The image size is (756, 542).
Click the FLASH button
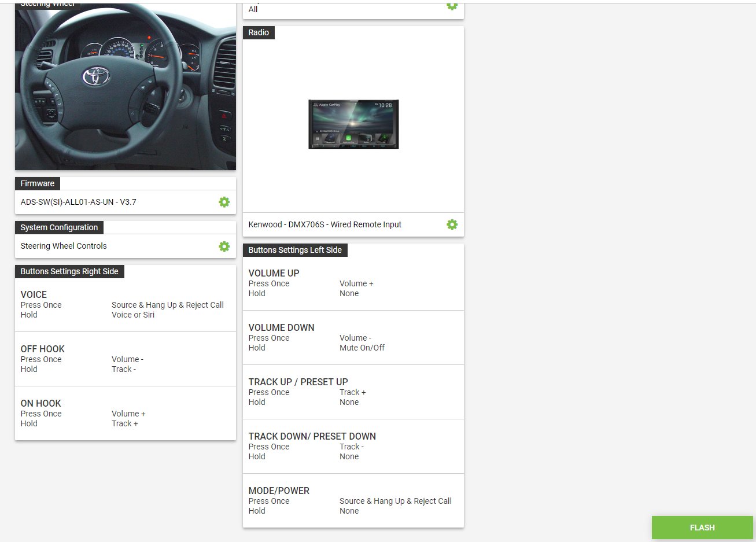702,528
